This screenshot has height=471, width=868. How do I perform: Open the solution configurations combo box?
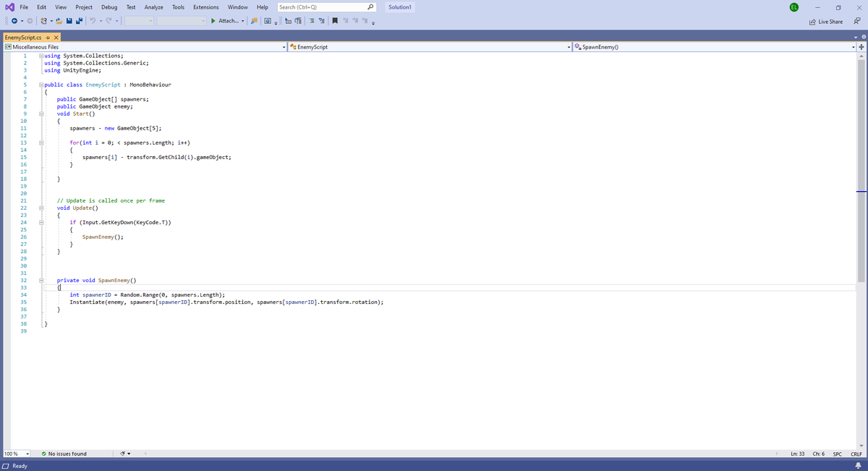(139, 21)
